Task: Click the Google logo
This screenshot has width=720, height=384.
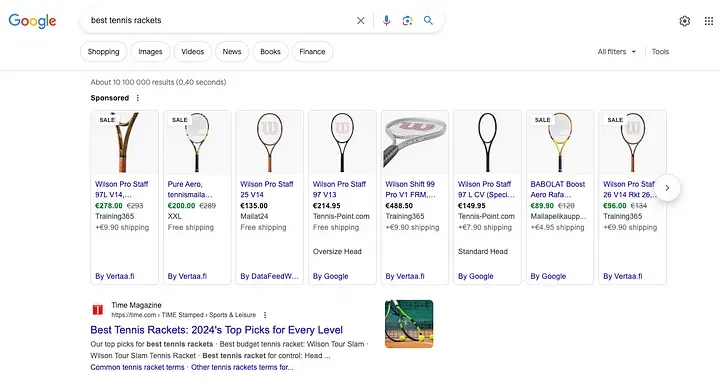Action: (32, 21)
